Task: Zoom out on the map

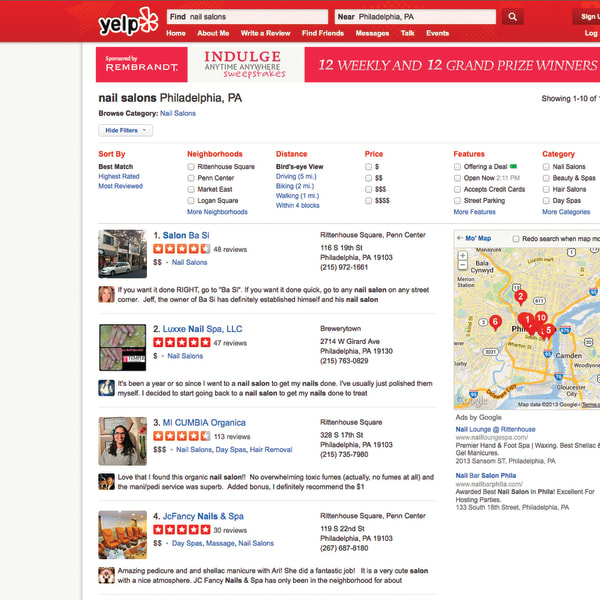Action: click(462, 264)
